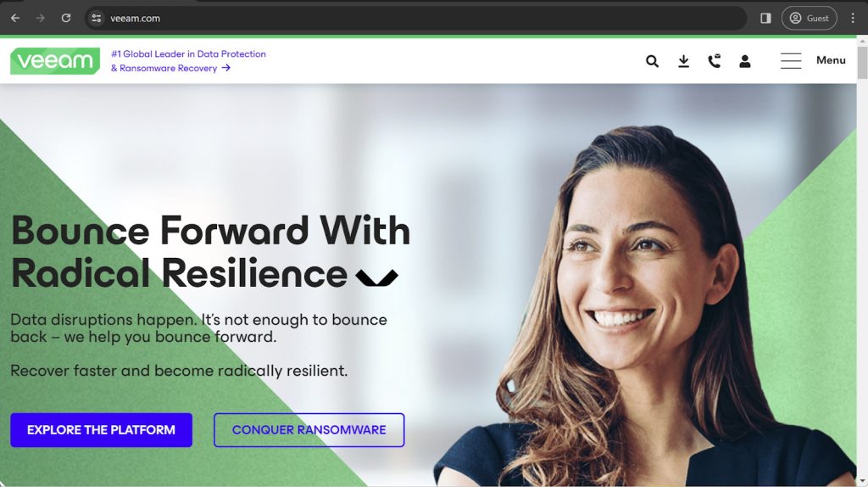Click the download icon in header
Viewport: 868px width, 487px height.
coord(684,61)
